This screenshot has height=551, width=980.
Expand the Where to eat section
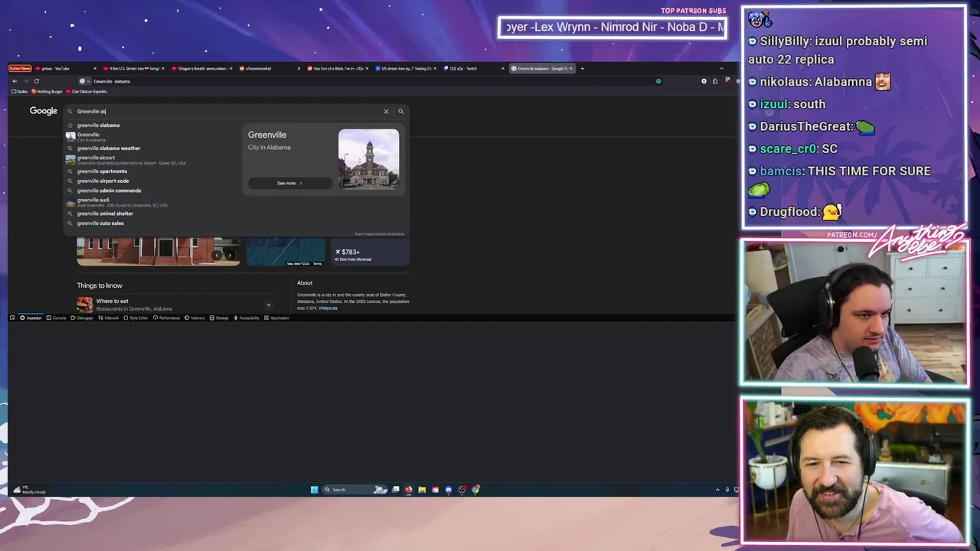pyautogui.click(x=268, y=305)
